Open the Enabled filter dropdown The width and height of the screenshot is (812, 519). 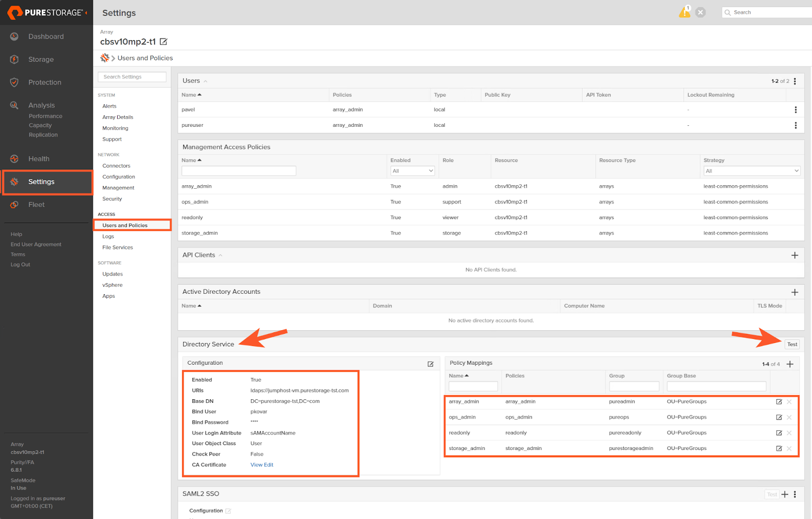coord(413,171)
